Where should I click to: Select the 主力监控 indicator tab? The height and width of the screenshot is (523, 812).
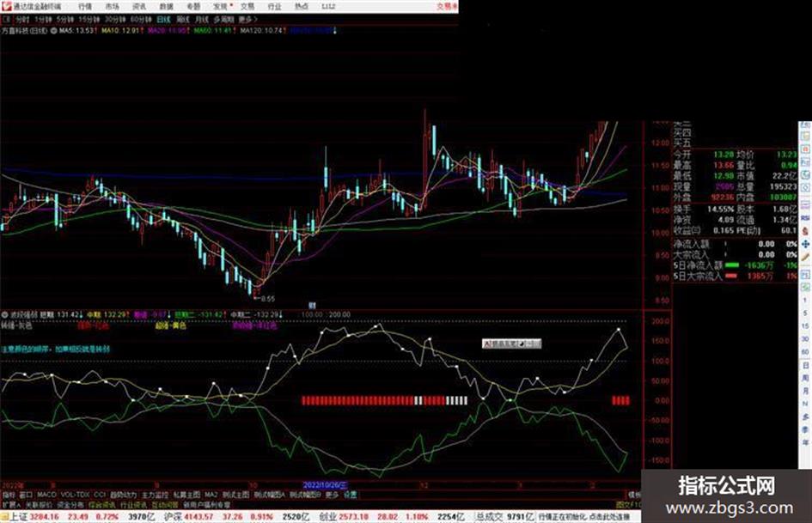[x=155, y=495]
